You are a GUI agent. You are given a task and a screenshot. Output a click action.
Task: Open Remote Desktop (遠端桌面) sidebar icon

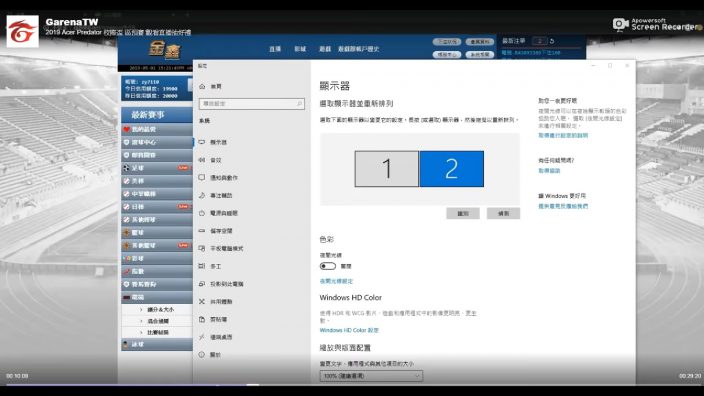[202, 337]
